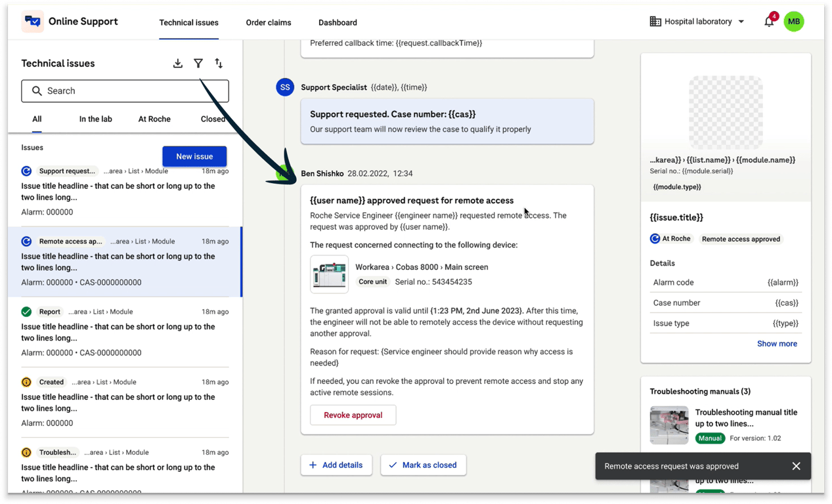Viewport: 832px width, 504px height.
Task: Click the Ben Shishko author name
Action: click(322, 174)
